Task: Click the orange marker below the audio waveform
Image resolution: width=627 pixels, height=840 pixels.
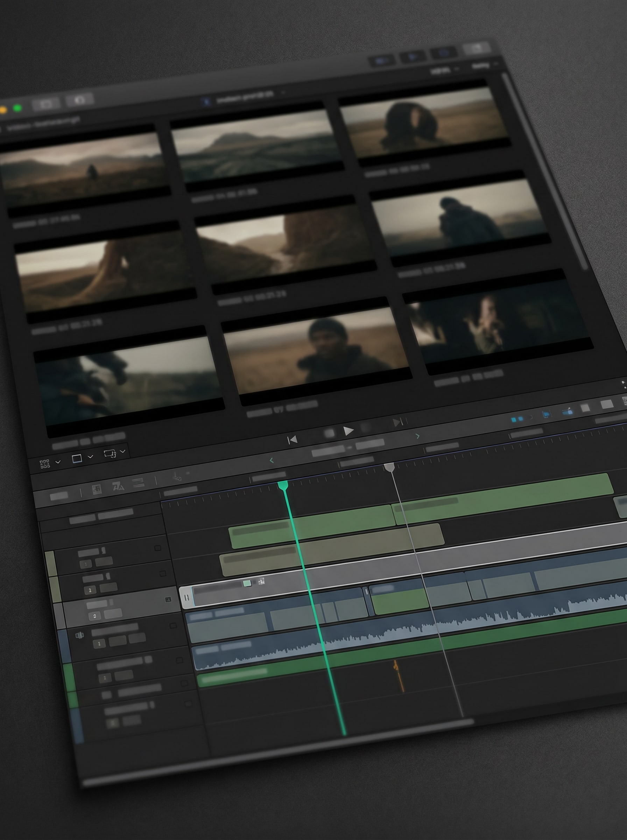Action: 399,675
